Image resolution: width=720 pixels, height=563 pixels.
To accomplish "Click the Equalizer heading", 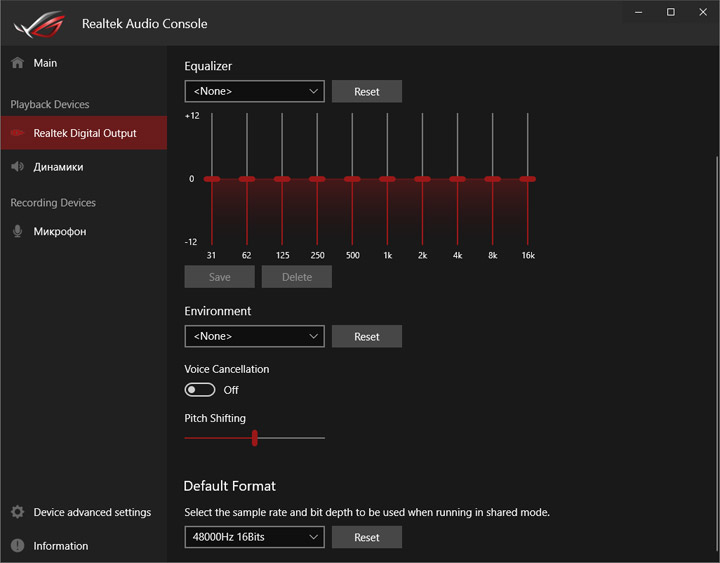I will pos(208,66).
